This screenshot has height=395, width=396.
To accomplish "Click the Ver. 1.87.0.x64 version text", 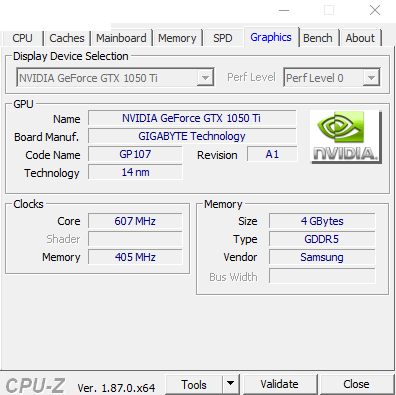I will pos(116,388).
